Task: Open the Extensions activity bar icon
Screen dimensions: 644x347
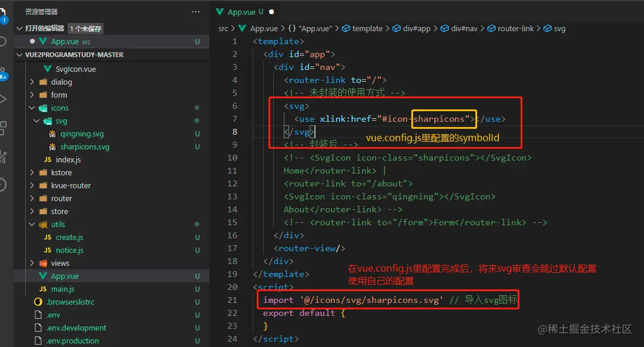Action: (x=2, y=128)
